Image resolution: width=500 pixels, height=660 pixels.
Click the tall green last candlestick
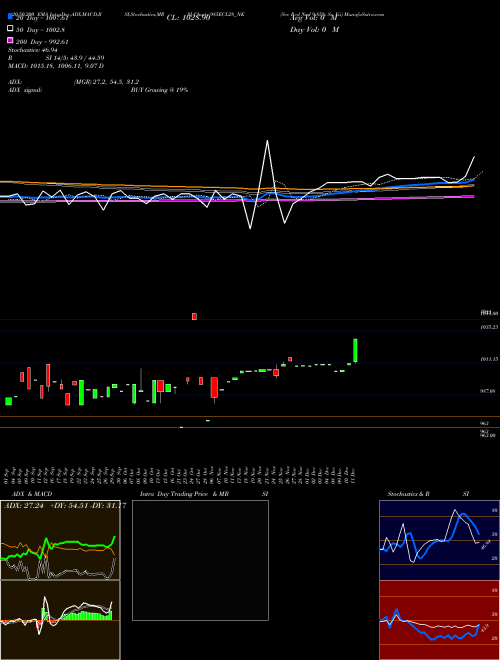[x=355, y=350]
